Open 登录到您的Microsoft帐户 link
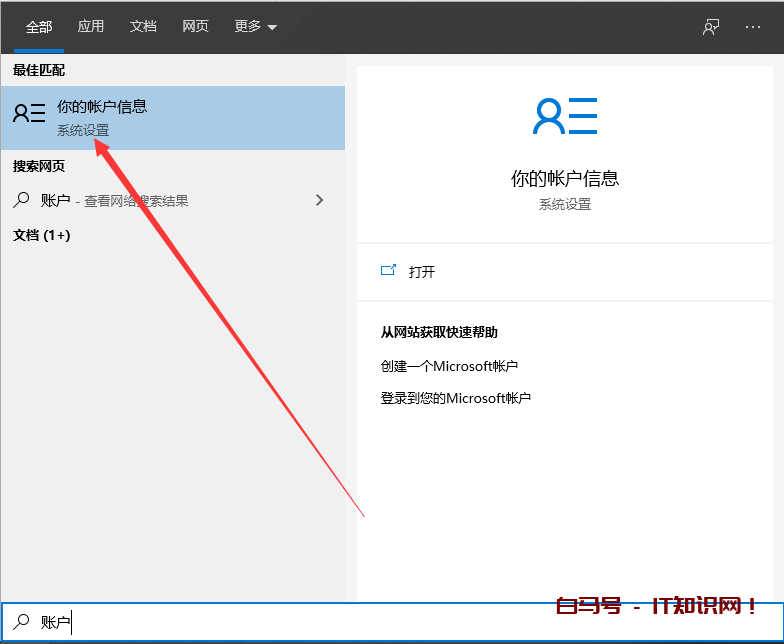This screenshot has height=644, width=784. (455, 398)
